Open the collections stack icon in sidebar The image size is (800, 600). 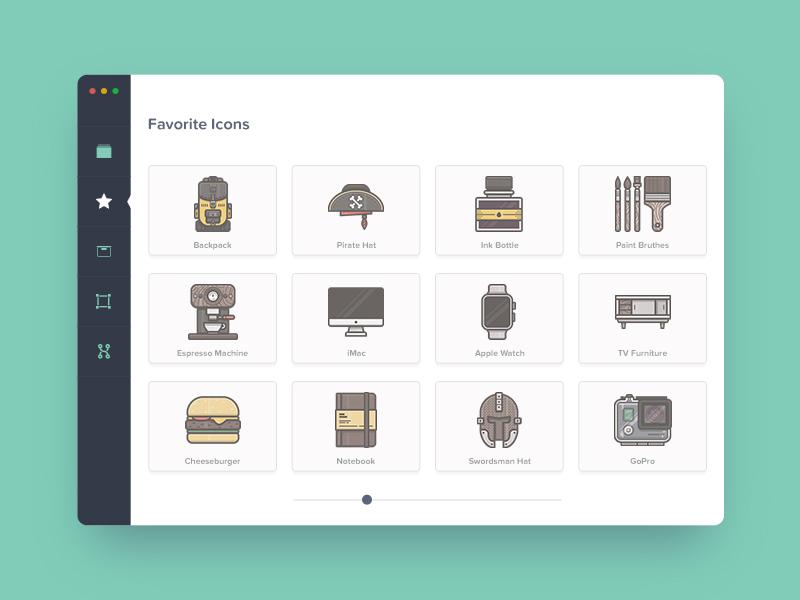(104, 151)
